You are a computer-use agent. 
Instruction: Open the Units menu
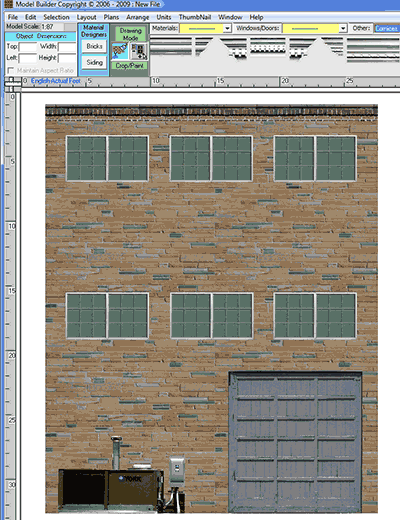[x=164, y=17]
